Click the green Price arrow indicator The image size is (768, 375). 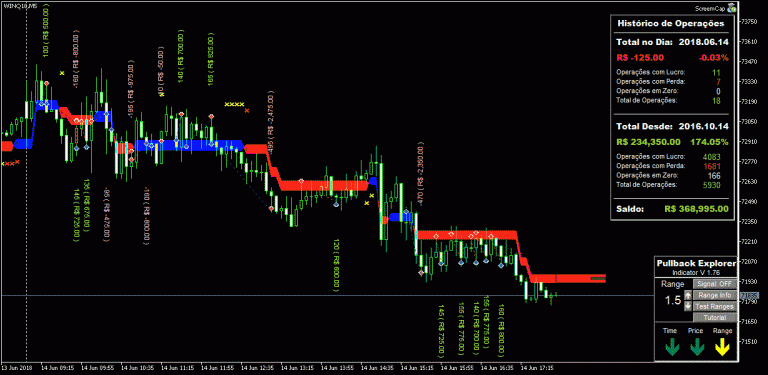[697, 348]
